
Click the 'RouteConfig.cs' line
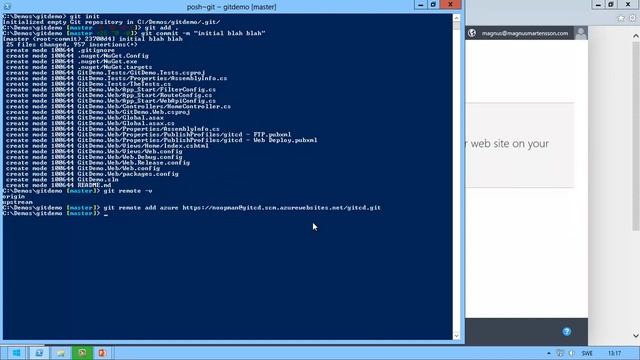point(109,95)
